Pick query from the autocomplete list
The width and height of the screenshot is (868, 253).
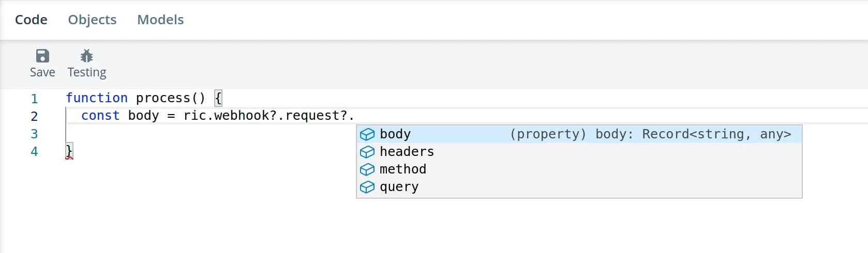click(399, 187)
